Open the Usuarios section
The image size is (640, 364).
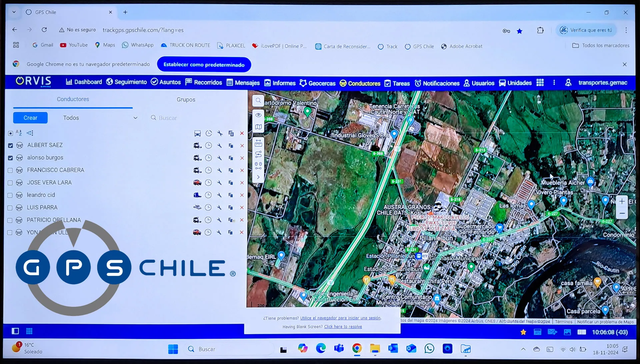[479, 83]
